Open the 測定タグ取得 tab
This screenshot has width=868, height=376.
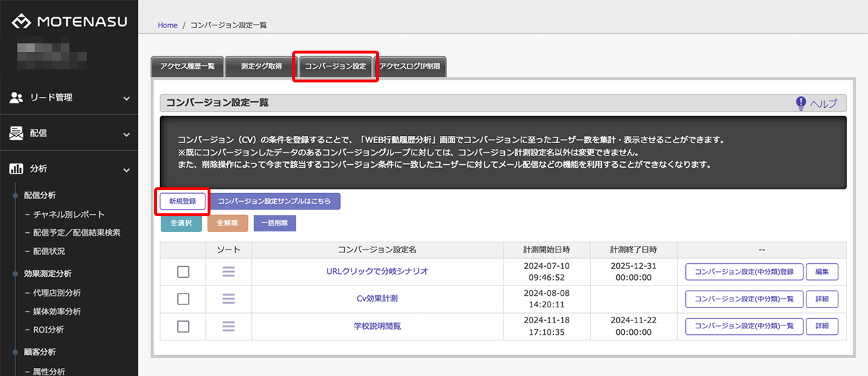(x=261, y=67)
